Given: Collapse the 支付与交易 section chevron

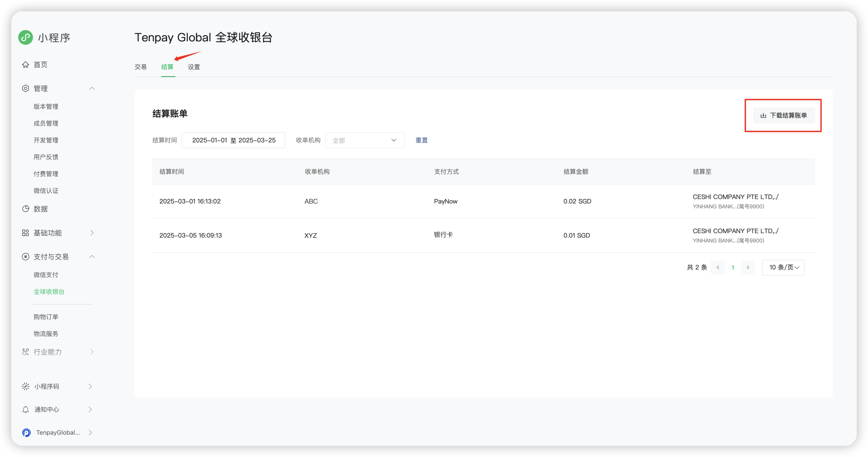Looking at the screenshot, I should pyautogui.click(x=92, y=257).
